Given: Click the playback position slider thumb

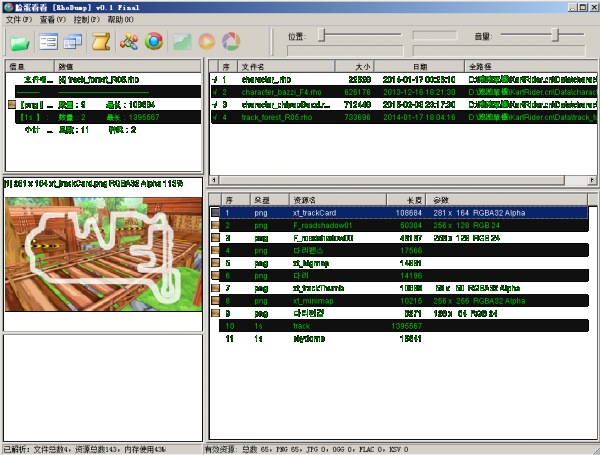Looking at the screenshot, I should coord(322,35).
